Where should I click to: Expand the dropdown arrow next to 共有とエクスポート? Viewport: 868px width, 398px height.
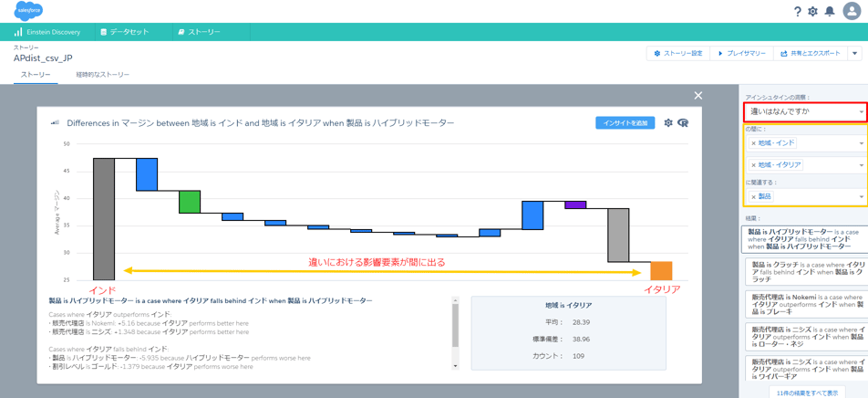click(855, 54)
